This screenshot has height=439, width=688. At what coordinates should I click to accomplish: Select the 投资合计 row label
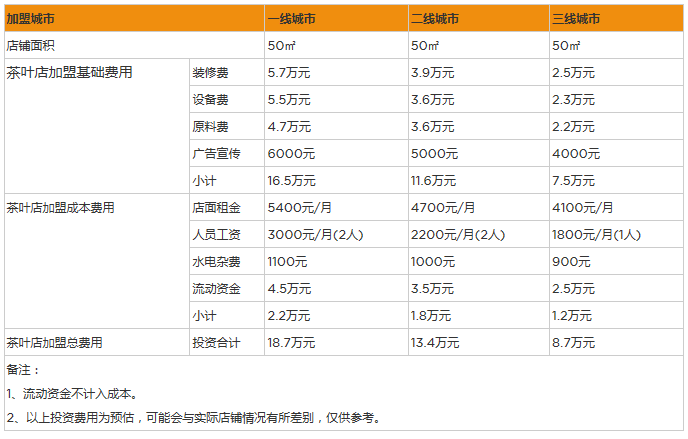pyautogui.click(x=216, y=343)
